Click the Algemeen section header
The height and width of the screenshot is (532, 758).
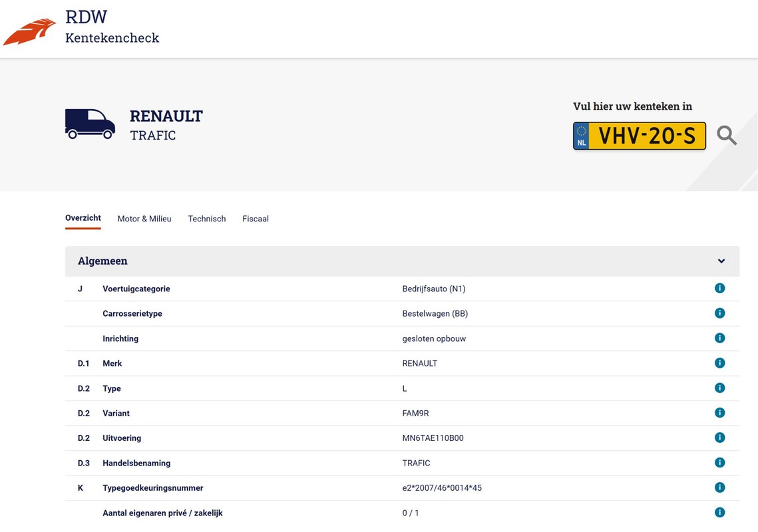(x=402, y=261)
